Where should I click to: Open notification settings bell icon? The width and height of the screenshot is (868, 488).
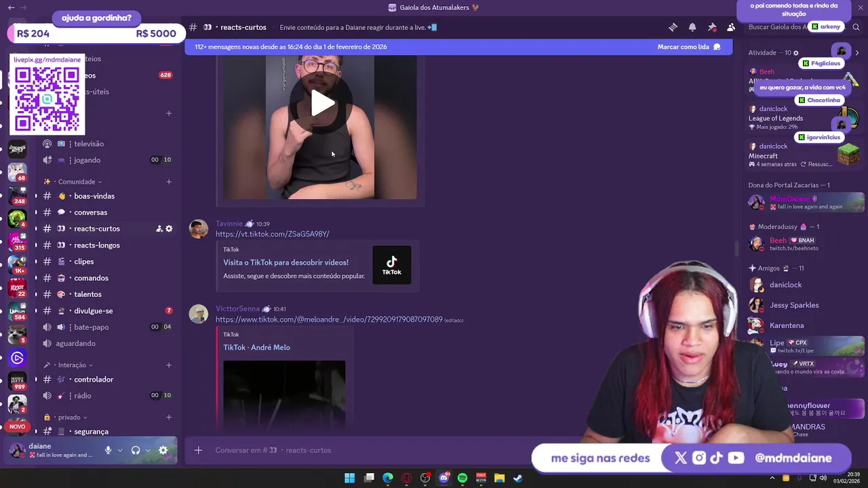[x=692, y=27]
